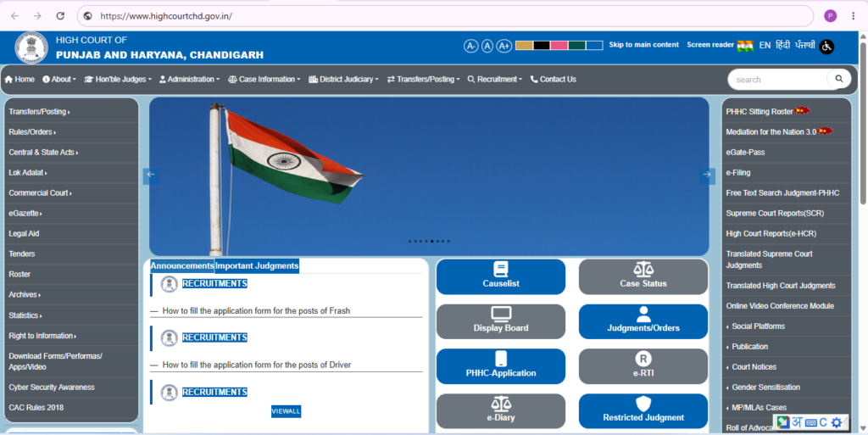Go to next banner slide arrow

pos(707,176)
